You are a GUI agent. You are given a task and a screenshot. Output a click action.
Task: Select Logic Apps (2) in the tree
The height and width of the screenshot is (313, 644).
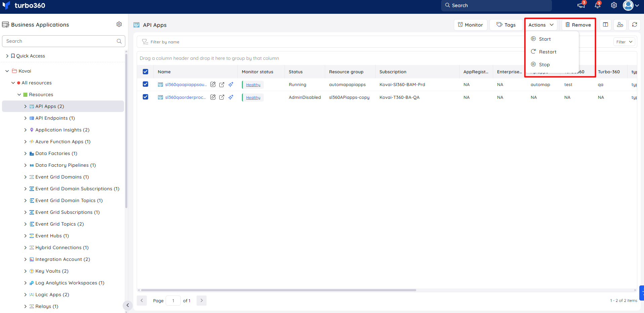click(x=52, y=295)
